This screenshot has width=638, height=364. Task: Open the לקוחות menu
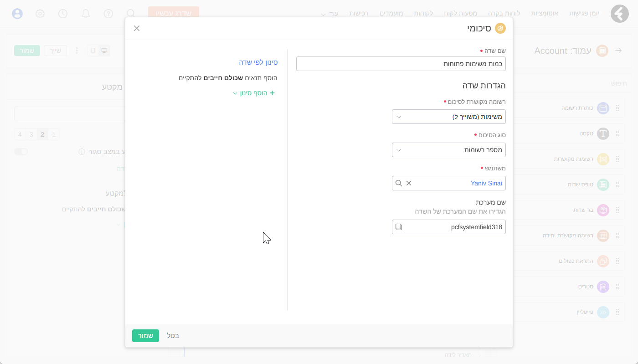tap(423, 13)
